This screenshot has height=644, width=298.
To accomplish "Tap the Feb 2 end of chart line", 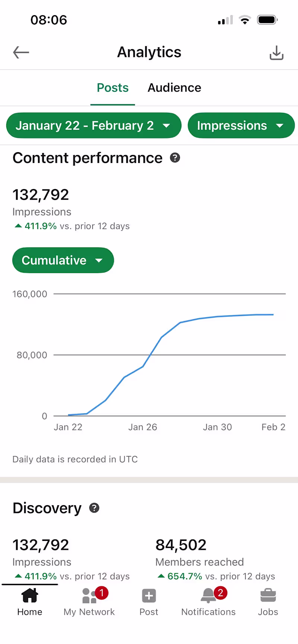I will [273, 315].
